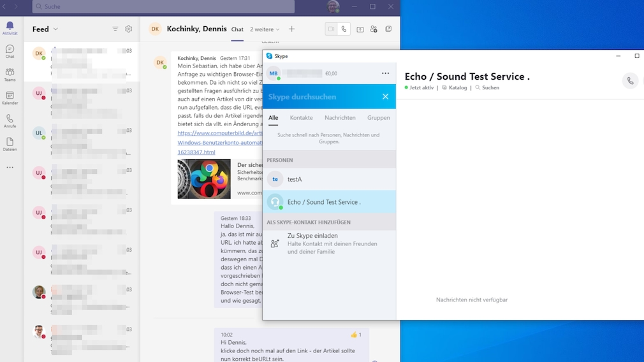Select the Chat tab in Teams

click(237, 29)
